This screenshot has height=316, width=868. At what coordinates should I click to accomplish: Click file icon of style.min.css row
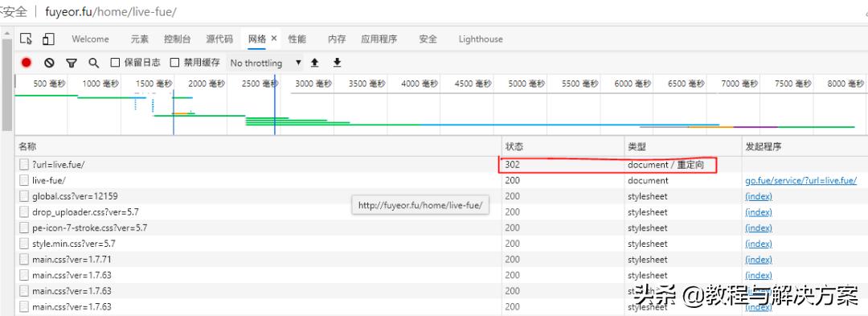point(24,244)
